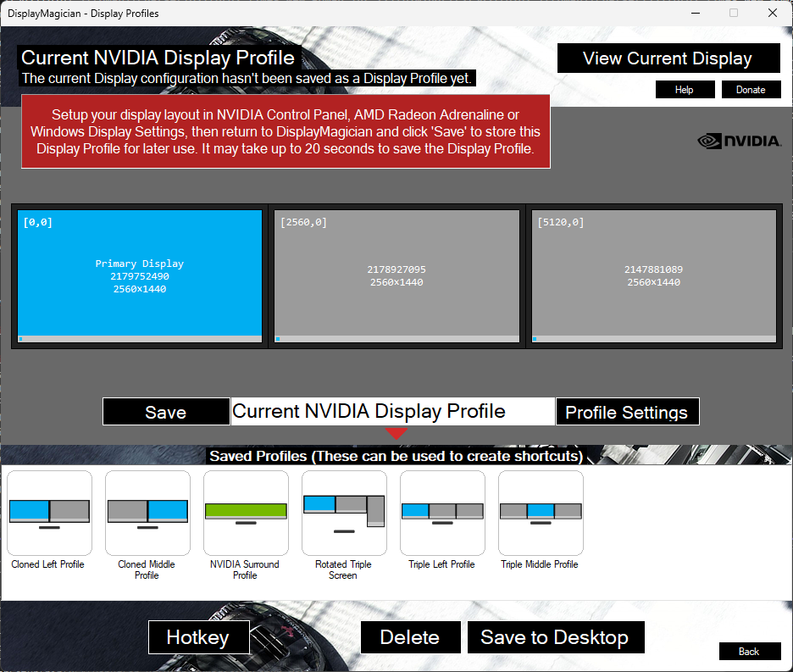Click the Donate button
The height and width of the screenshot is (672, 793).
(x=751, y=90)
